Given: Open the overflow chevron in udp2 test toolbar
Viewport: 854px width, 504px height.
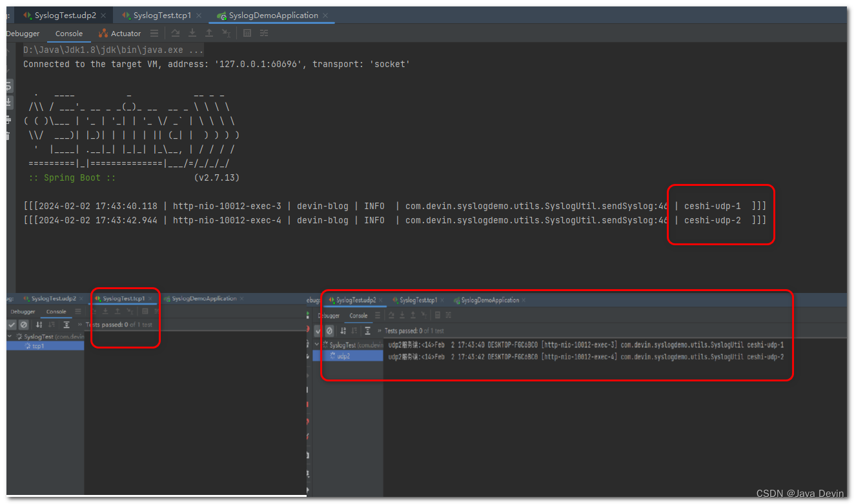Looking at the screenshot, I should (x=380, y=330).
